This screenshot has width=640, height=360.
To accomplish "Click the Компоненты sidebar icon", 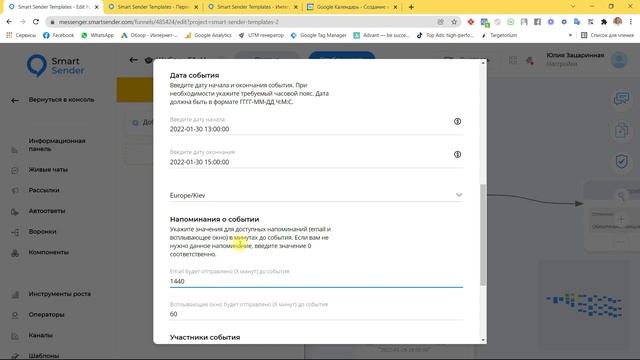I will [15, 253].
